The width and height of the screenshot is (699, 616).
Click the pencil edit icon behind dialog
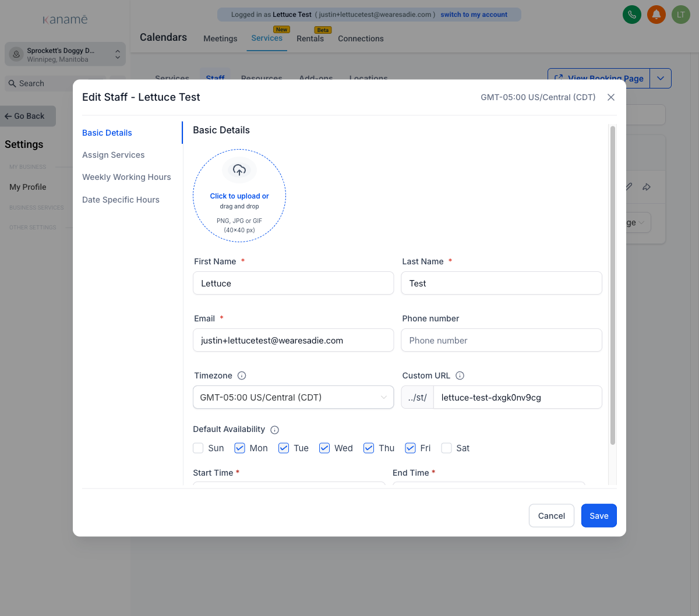point(629,187)
